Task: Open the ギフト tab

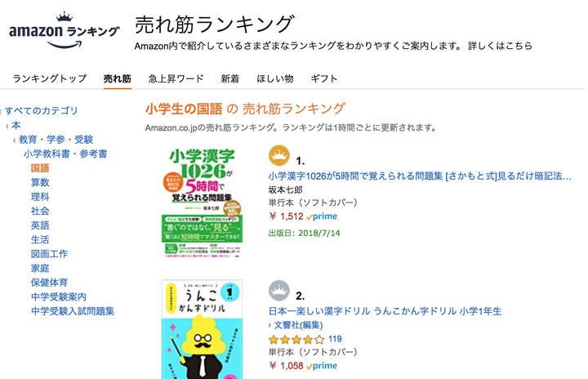Action: (x=324, y=78)
